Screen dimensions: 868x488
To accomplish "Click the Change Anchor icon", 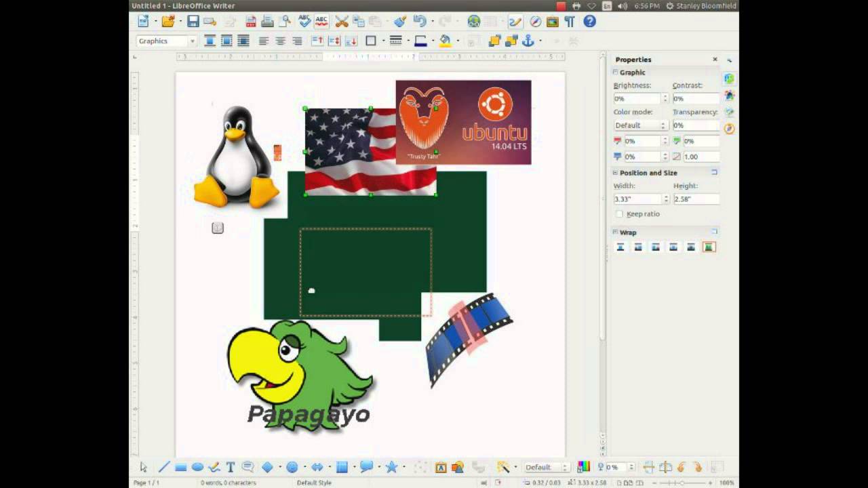I will point(528,41).
